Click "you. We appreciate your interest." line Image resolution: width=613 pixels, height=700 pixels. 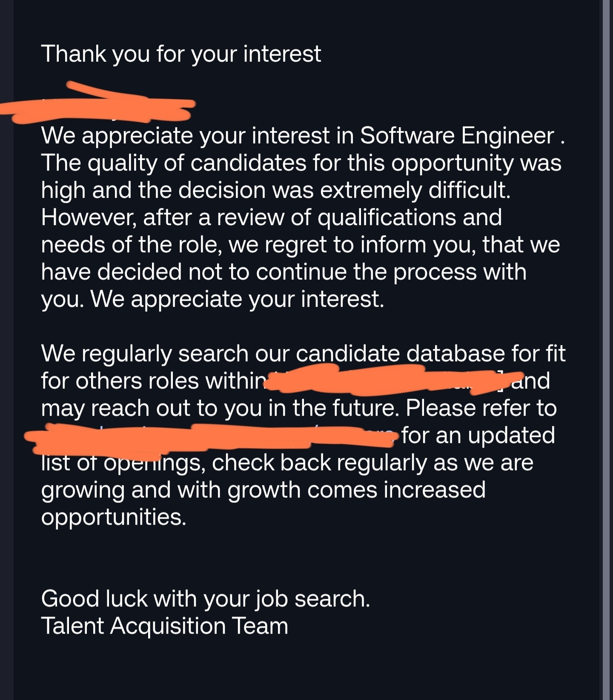(x=212, y=299)
